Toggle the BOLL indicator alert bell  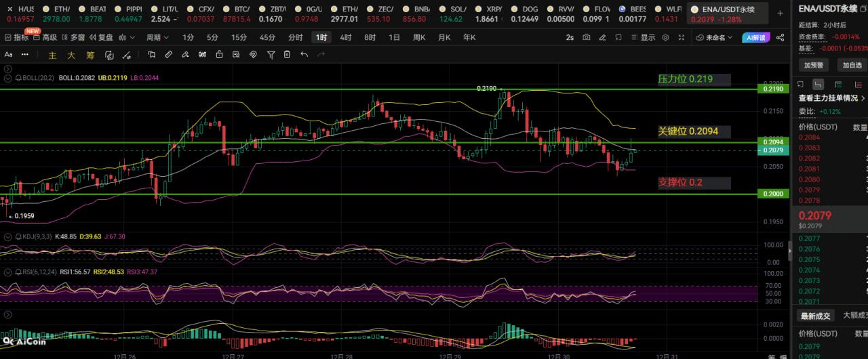pyautogui.click(x=18, y=78)
